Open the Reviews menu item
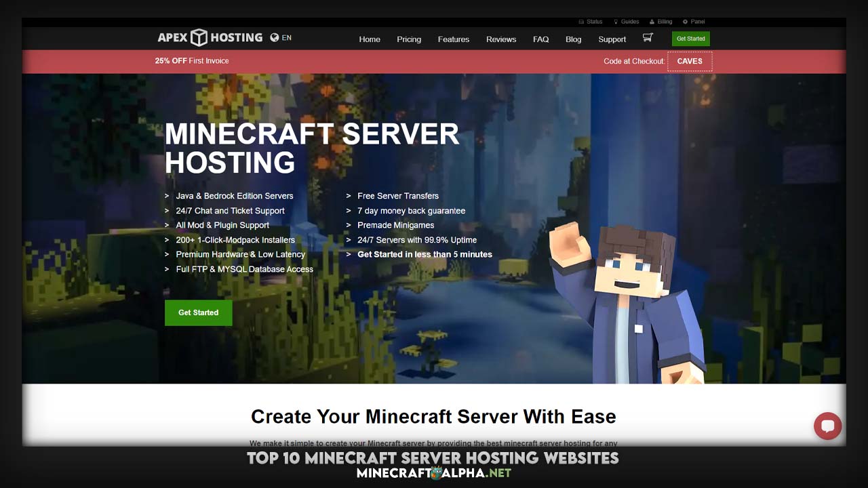 pos(501,39)
